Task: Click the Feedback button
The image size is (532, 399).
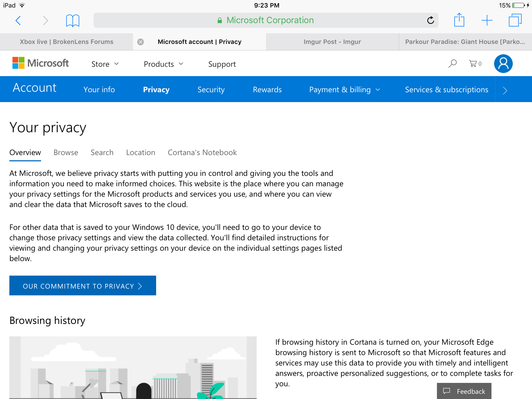Action: click(x=464, y=391)
